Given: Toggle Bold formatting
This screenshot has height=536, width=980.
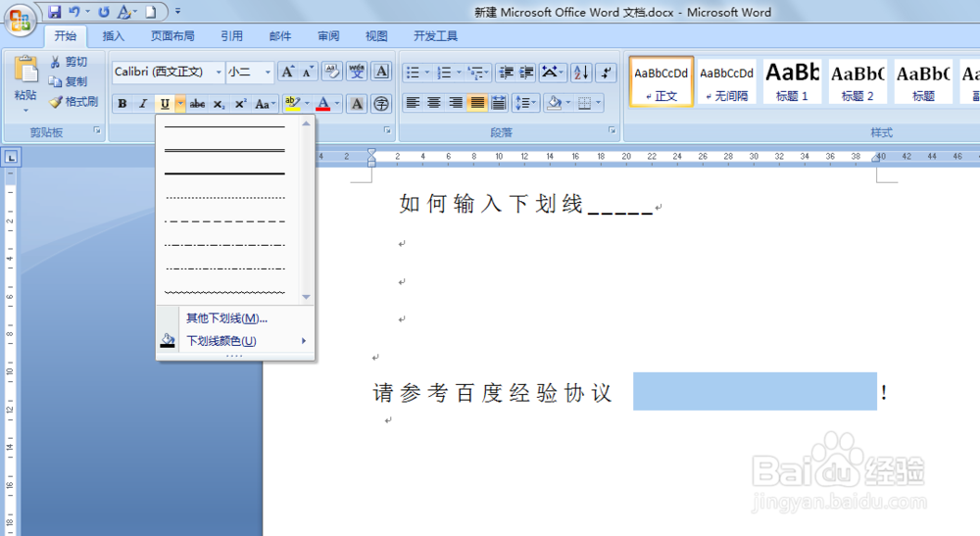Looking at the screenshot, I should click(122, 104).
